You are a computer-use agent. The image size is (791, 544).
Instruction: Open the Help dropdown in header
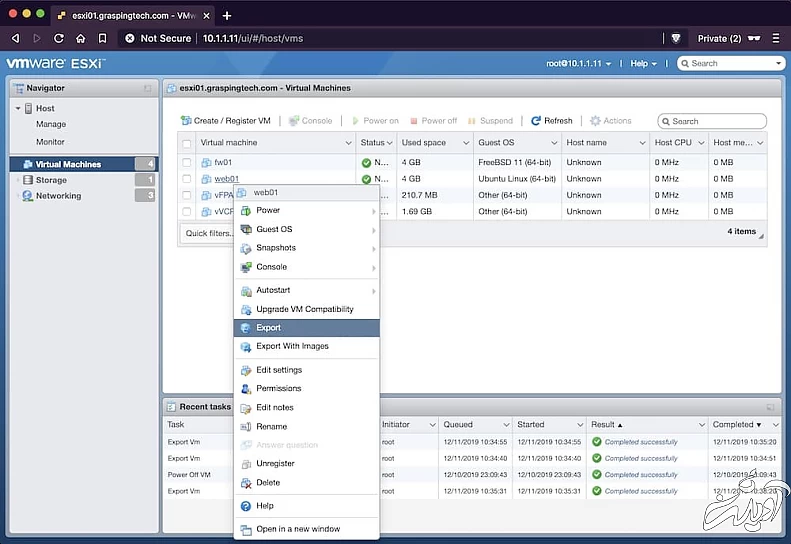[x=643, y=63]
